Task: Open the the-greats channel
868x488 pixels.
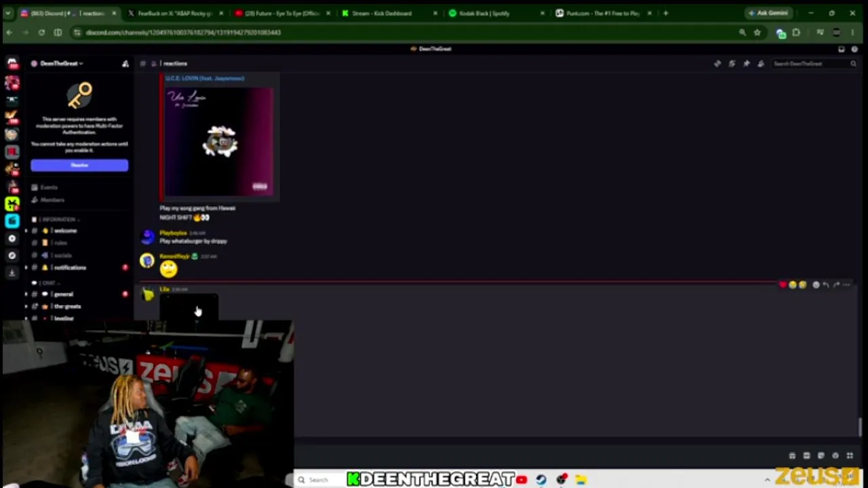Action: click(79, 306)
